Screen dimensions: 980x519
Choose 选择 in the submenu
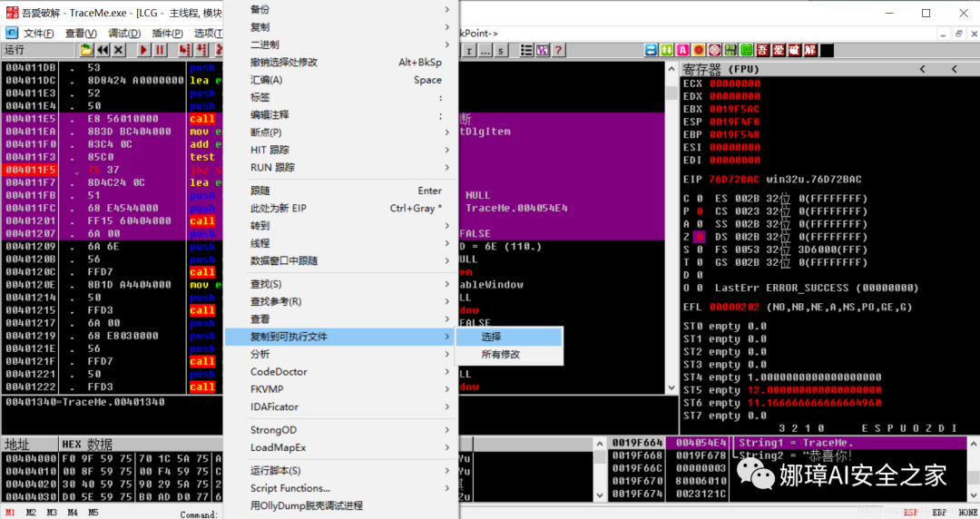click(x=509, y=337)
